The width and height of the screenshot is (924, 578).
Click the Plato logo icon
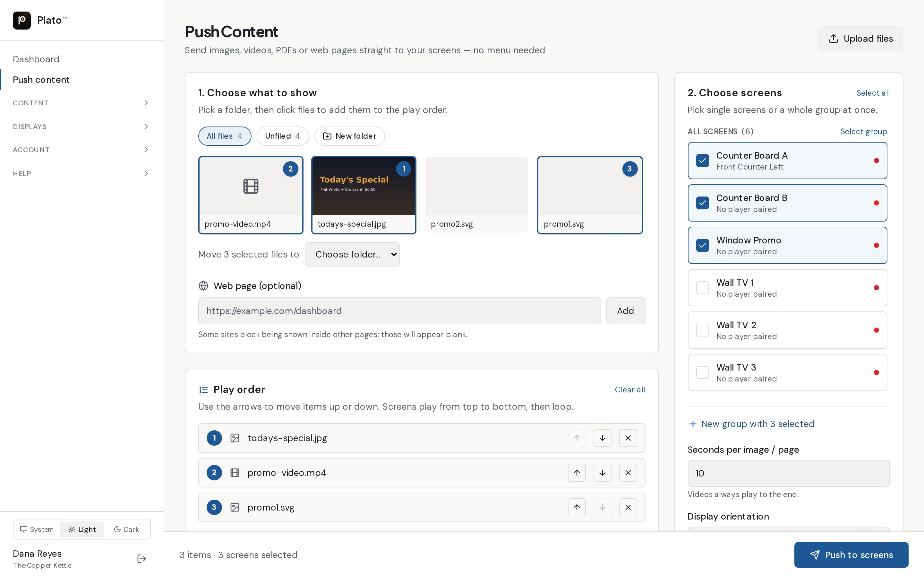pos(22,20)
